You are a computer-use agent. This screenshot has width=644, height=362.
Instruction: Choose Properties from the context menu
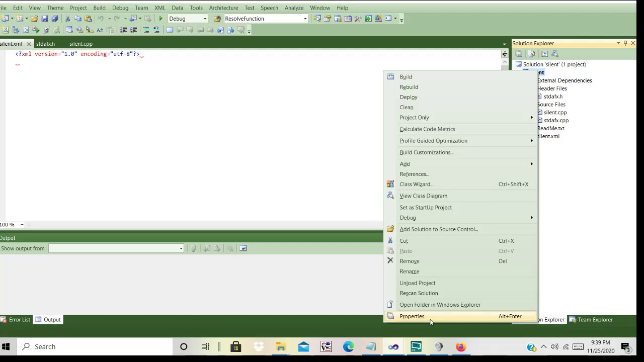point(461,316)
